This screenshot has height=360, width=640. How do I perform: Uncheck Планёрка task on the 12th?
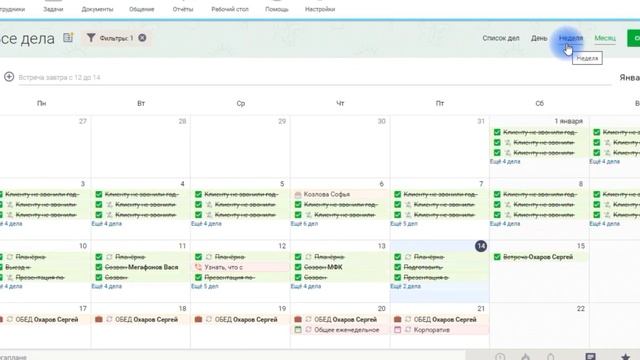click(x=198, y=257)
